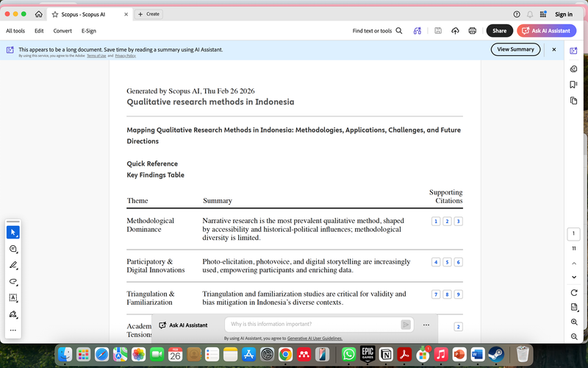This screenshot has height=368, width=588.
Task: Open the comments panel in right sidebar
Action: pyautogui.click(x=573, y=68)
